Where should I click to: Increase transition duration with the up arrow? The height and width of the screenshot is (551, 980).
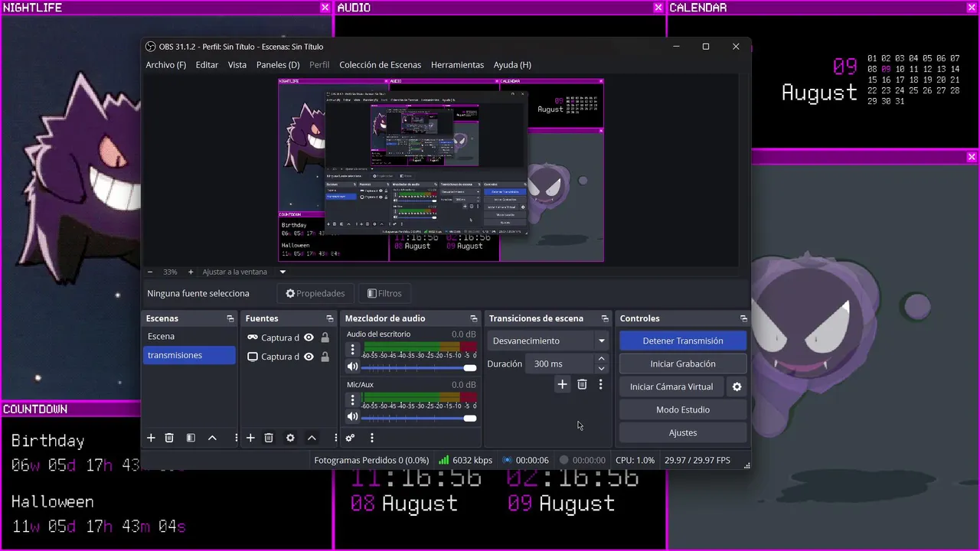(601, 359)
